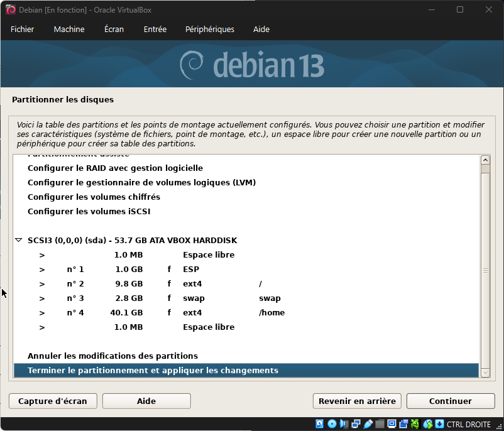The height and width of the screenshot is (431, 504).
Task: Click the green virtualization features icon
Action: (x=415, y=424)
